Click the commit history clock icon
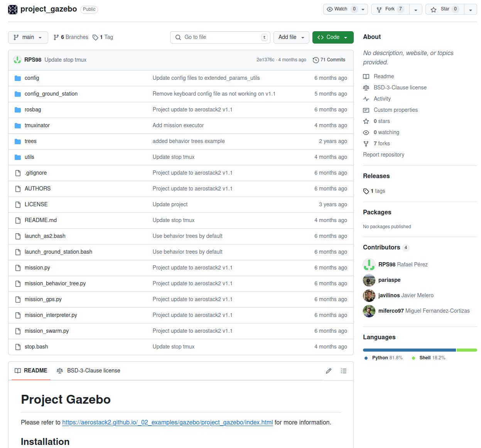The width and height of the screenshot is (481, 448). pos(316,60)
